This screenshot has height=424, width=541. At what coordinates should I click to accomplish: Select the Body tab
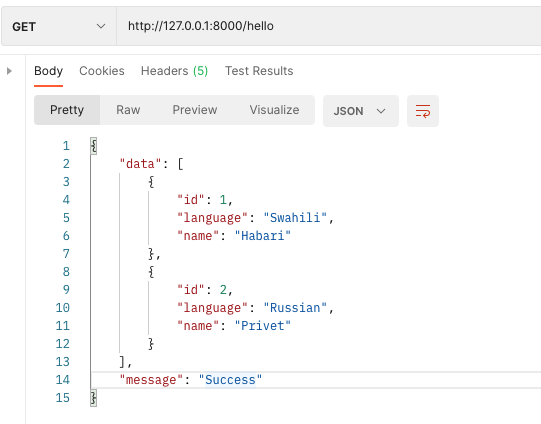click(48, 71)
